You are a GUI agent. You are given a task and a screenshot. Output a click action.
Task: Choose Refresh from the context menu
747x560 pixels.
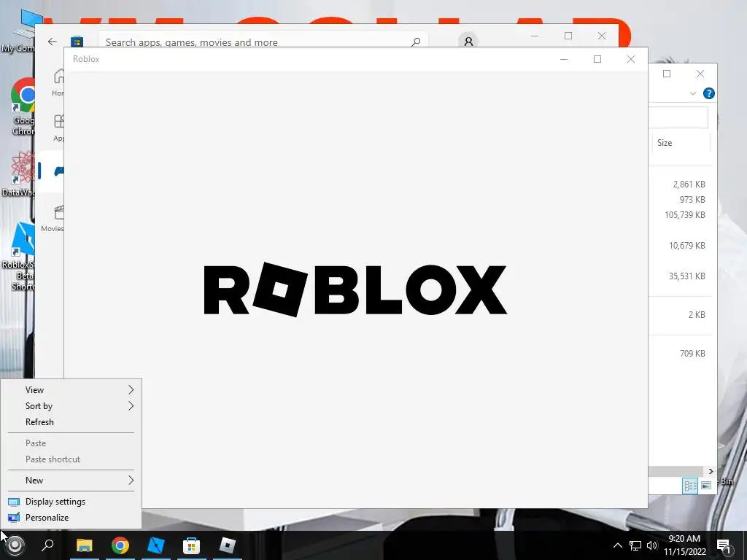(x=71, y=422)
